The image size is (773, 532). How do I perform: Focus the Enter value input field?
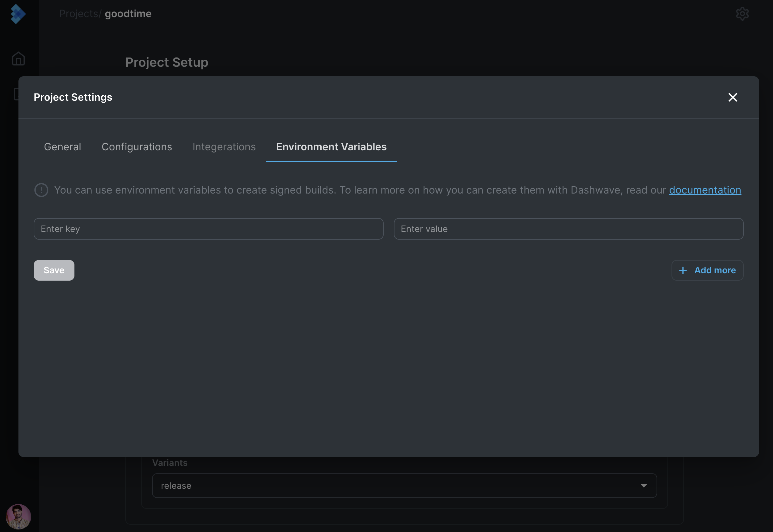[x=568, y=229]
